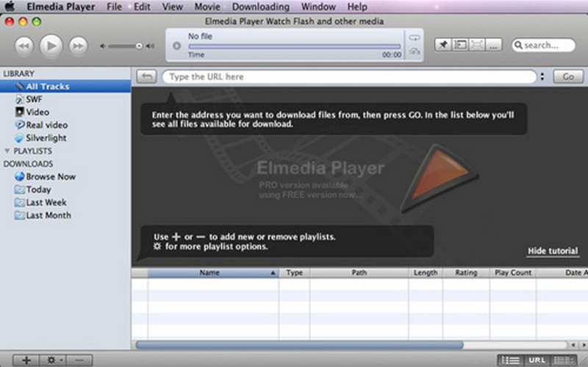Viewport: 588px width, 367px height.
Task: Click the round icon beside No file
Action: (x=176, y=46)
